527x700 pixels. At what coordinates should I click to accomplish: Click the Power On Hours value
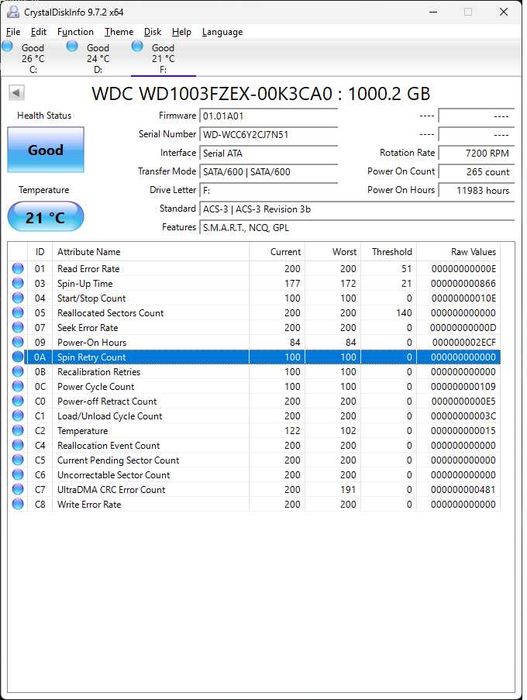[x=477, y=190]
